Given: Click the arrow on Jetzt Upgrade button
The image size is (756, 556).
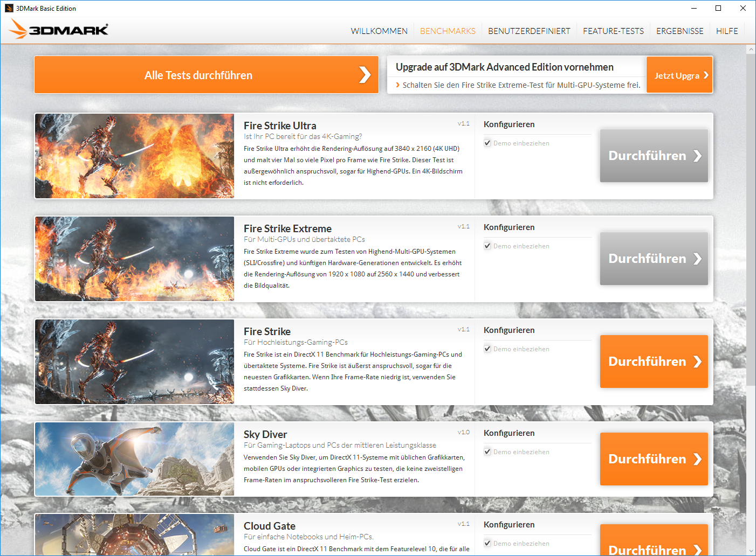Looking at the screenshot, I should click(x=706, y=75).
